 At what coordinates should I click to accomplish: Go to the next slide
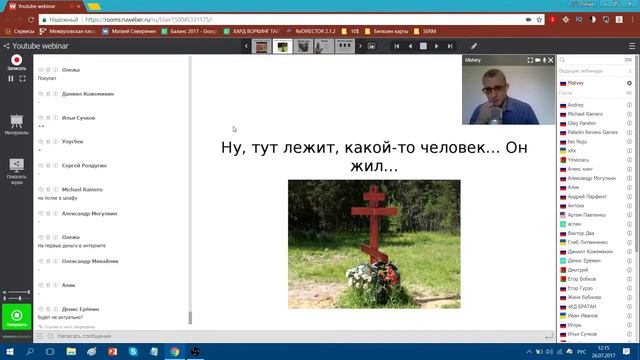point(436,46)
